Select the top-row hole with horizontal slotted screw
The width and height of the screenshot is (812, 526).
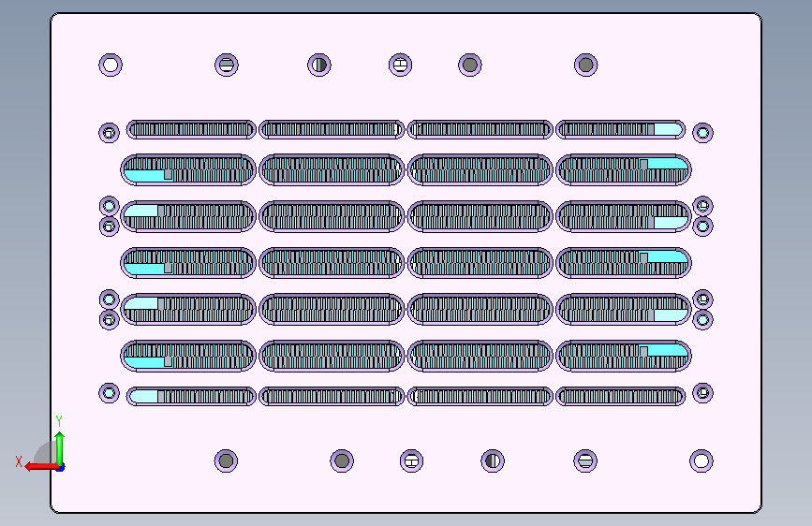[x=227, y=66]
